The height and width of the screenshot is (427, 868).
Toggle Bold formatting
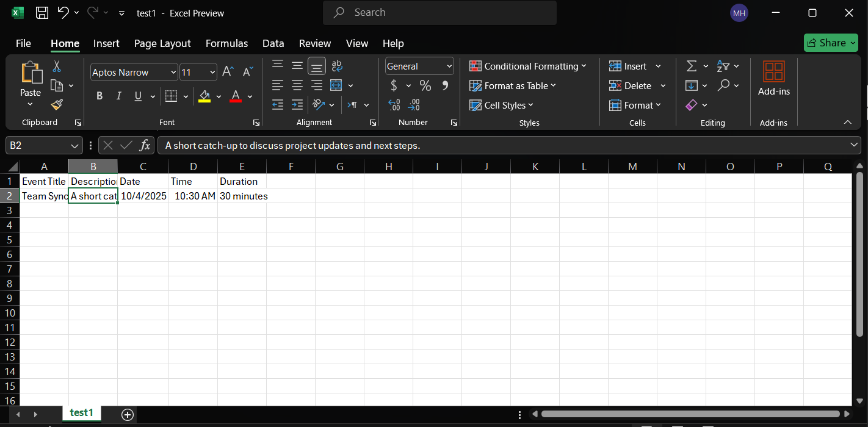pos(99,96)
